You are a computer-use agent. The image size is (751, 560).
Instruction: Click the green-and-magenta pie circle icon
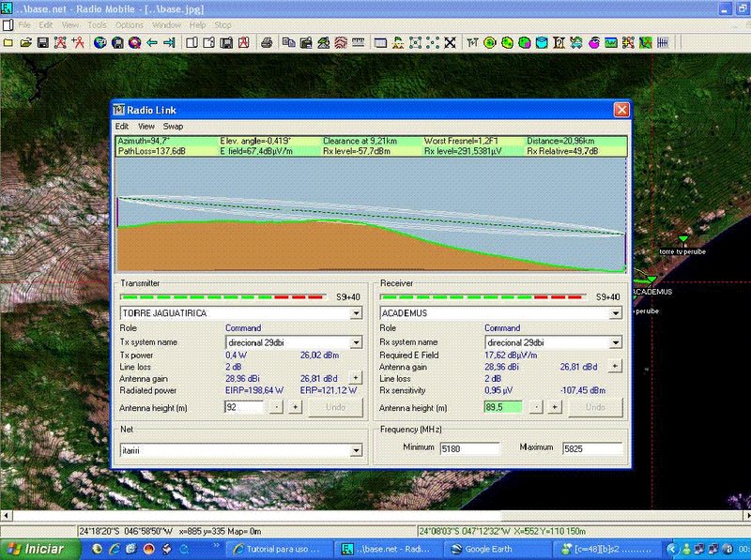(x=525, y=43)
